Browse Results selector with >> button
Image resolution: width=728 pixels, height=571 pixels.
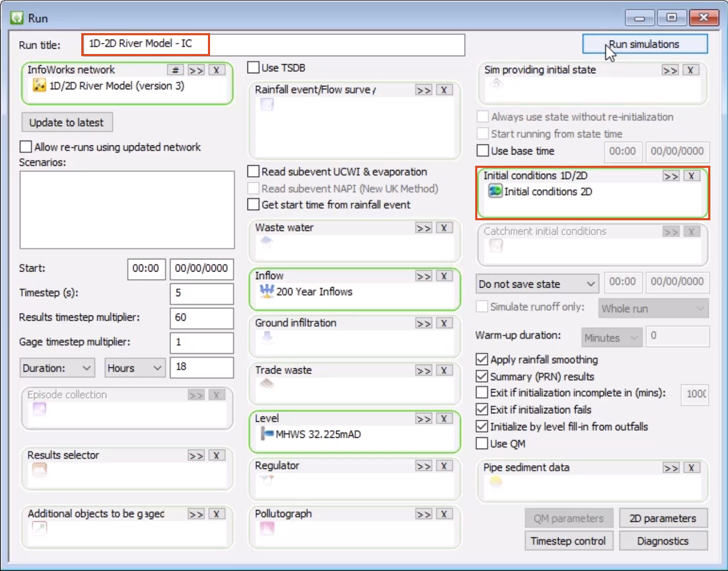(196, 456)
